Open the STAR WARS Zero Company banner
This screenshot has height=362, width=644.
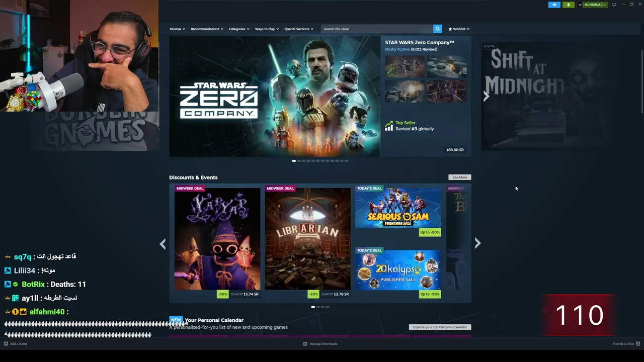point(275,97)
